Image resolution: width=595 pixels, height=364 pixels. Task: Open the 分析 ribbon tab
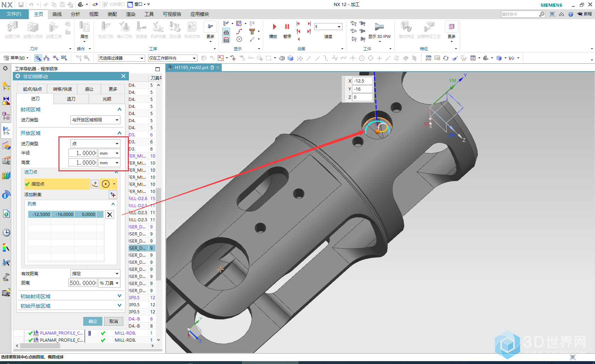tap(75, 14)
